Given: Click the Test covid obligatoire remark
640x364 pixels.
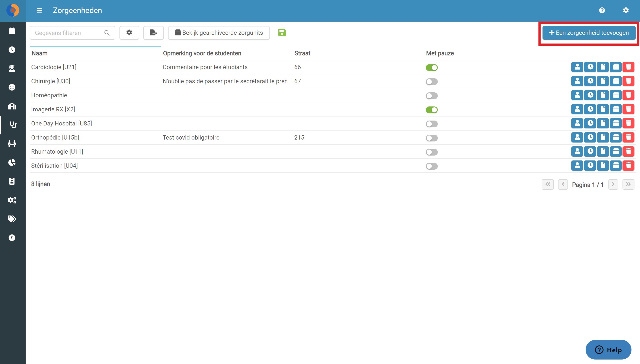Looking at the screenshot, I should (191, 137).
